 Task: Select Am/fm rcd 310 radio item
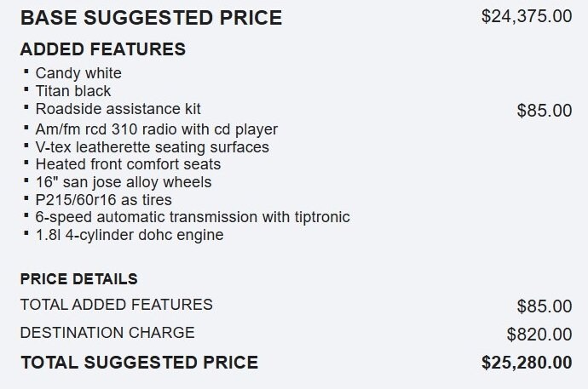[x=157, y=129]
